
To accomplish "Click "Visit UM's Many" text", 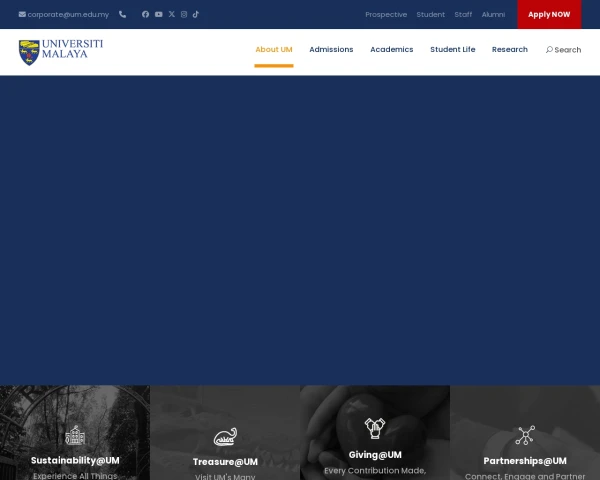I will point(225,477).
